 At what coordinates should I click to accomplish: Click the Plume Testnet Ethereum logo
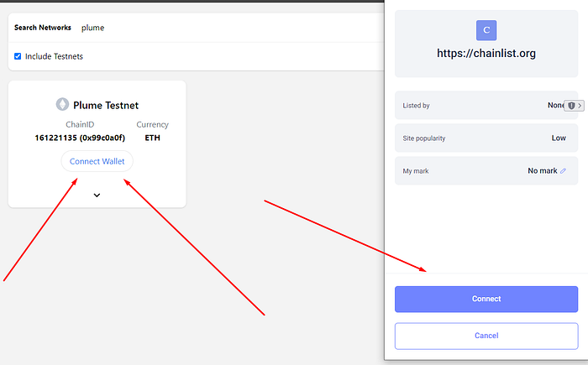pyautogui.click(x=62, y=104)
